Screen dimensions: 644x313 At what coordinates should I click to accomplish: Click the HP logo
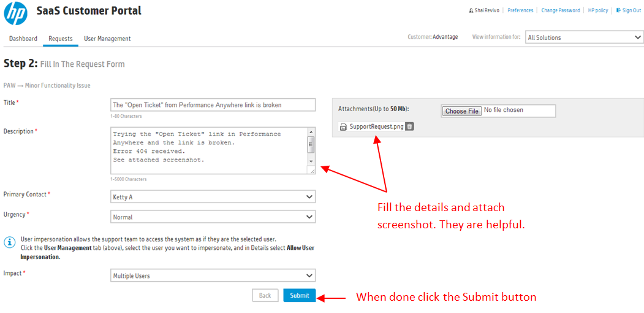click(x=15, y=13)
